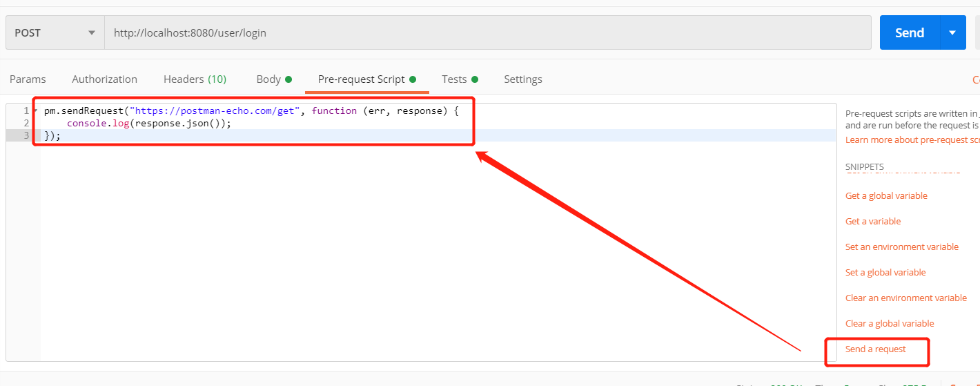This screenshot has width=980, height=386.
Task: Collapse the code fold arrow at line 1
Action: [35, 110]
